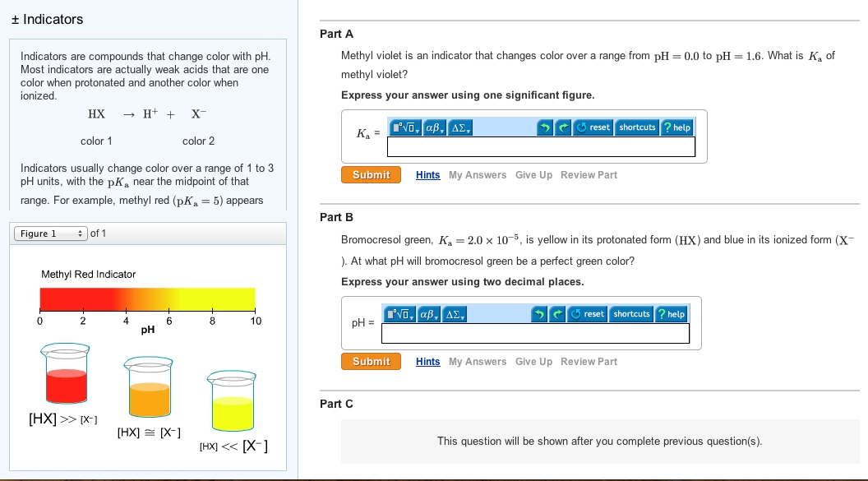Open Hints for Part B

click(427, 361)
